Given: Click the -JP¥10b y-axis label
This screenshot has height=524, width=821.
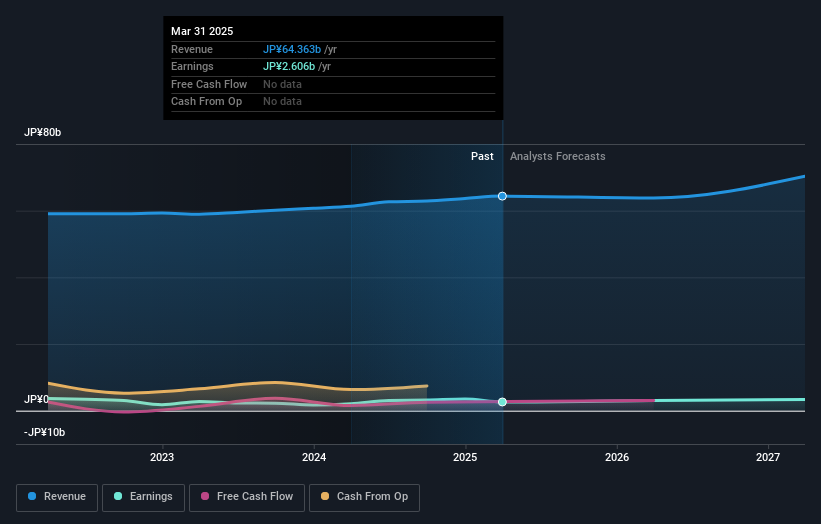Looking at the screenshot, I should click(45, 432).
